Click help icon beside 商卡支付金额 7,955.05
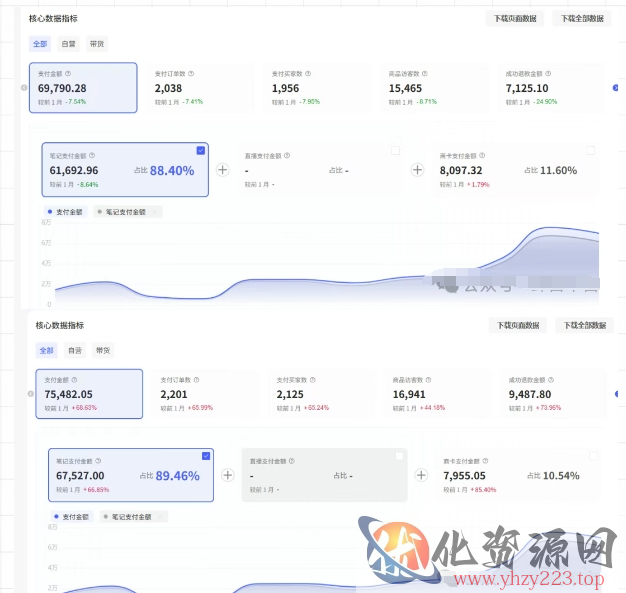626x593 pixels. point(485,461)
